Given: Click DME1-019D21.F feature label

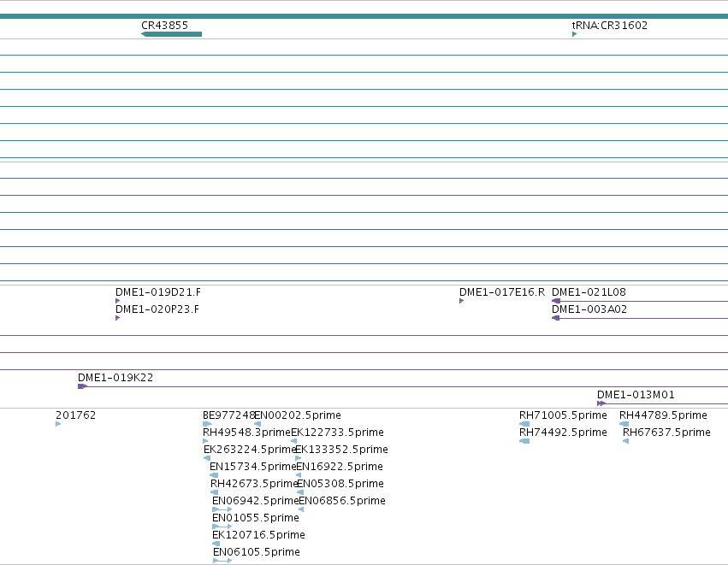Looking at the screenshot, I should pos(158,291).
